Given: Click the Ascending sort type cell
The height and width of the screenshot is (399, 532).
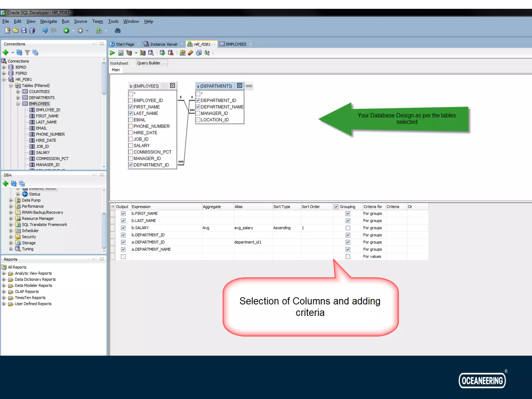Looking at the screenshot, I should [x=282, y=228].
